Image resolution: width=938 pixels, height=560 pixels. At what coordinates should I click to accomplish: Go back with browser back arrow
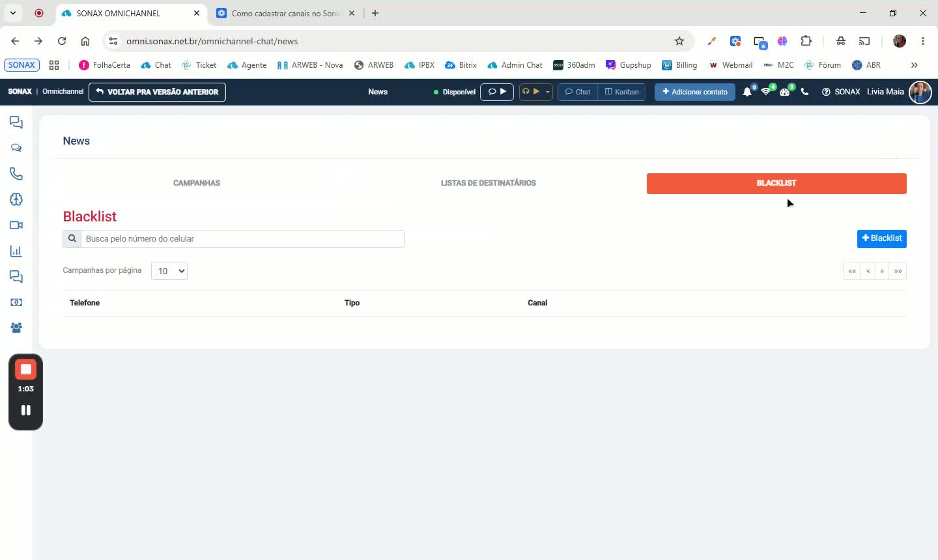click(15, 41)
